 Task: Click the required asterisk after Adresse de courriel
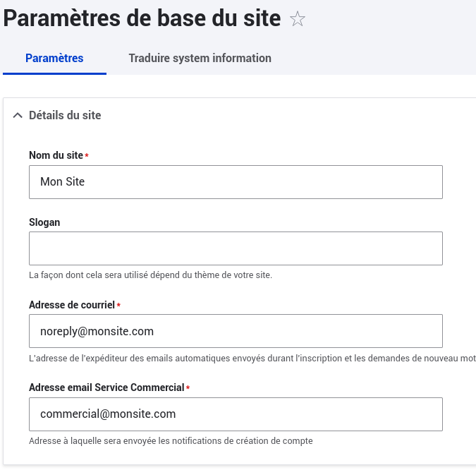(x=118, y=306)
